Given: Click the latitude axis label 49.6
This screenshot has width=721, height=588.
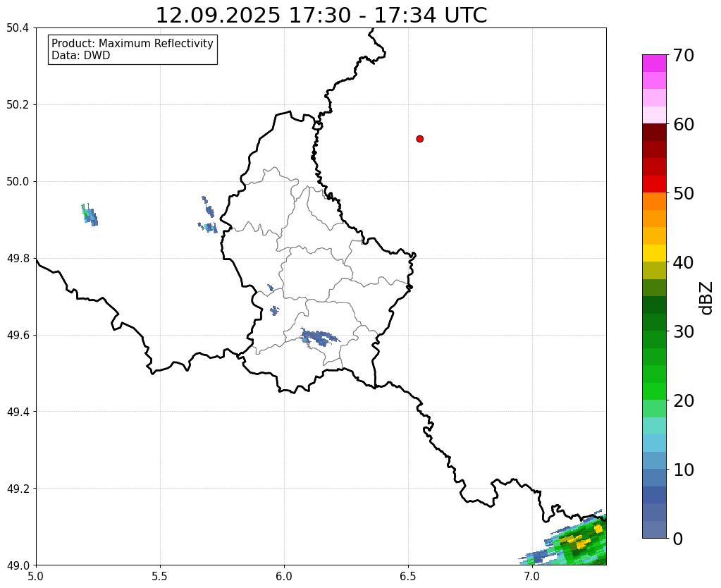Looking at the screenshot, I should click(x=18, y=336).
